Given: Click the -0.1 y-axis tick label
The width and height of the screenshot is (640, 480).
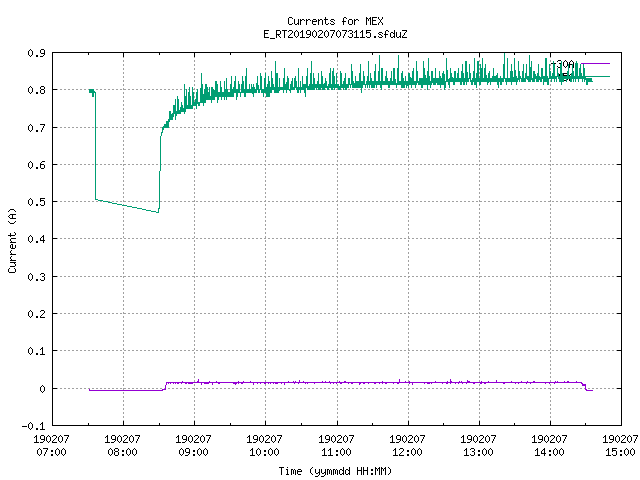Looking at the screenshot, I should pos(34,426).
